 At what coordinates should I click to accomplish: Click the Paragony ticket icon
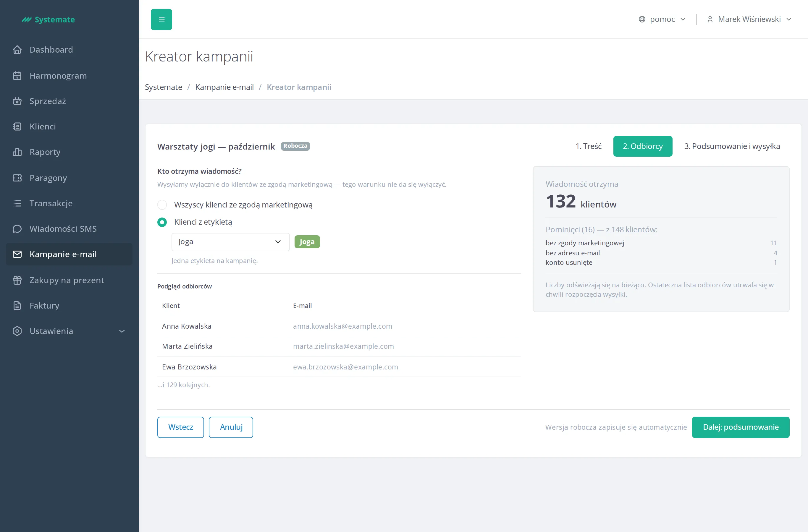17,178
